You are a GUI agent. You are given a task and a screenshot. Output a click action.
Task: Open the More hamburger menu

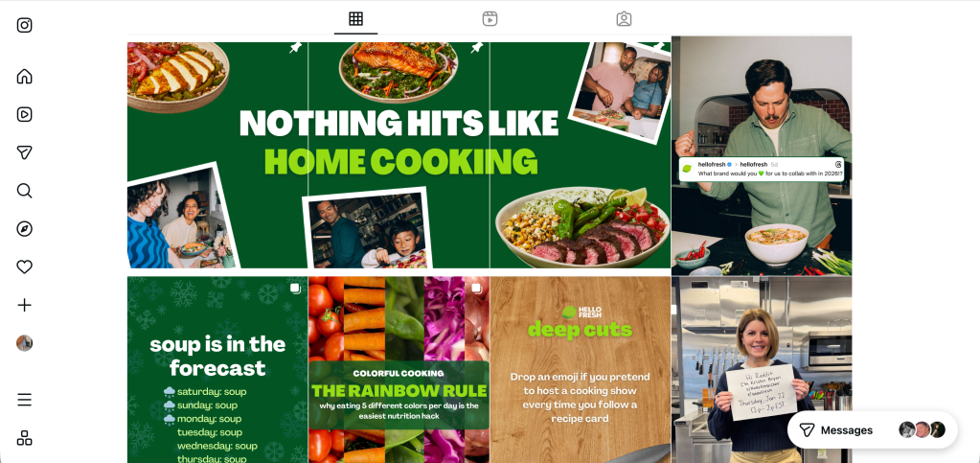24,400
